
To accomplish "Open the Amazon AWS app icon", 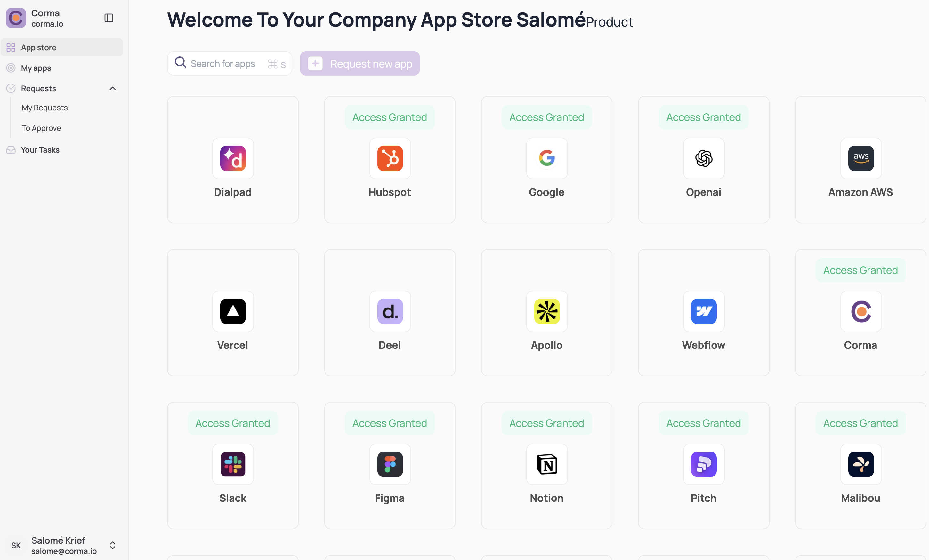I will [x=860, y=158].
